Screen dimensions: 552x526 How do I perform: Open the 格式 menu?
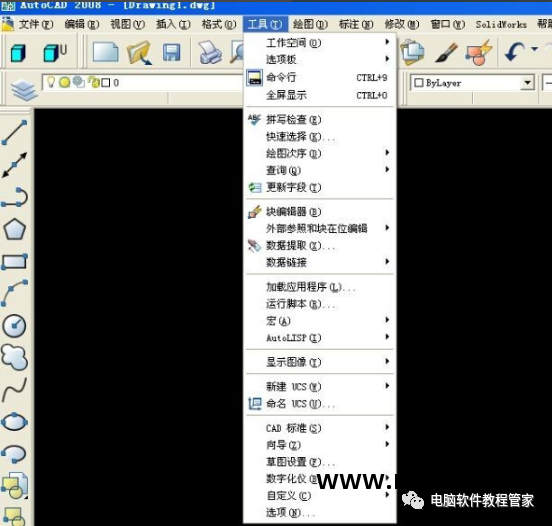pos(219,24)
